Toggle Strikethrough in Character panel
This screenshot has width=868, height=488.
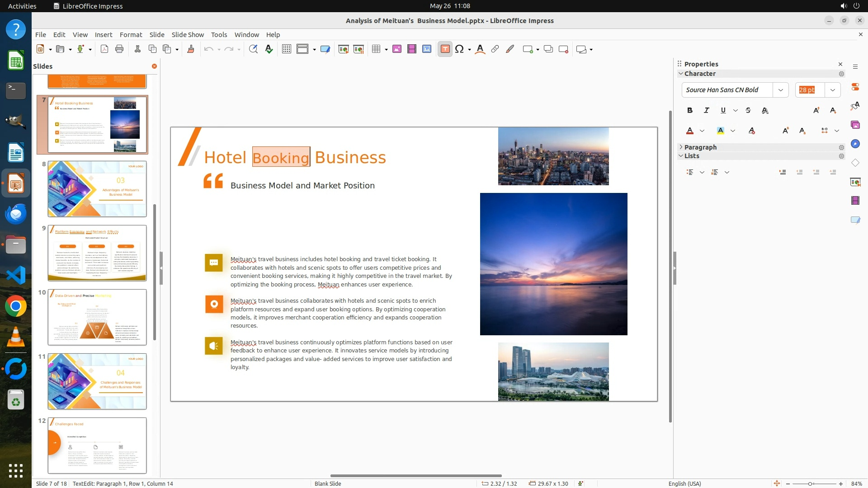748,110
